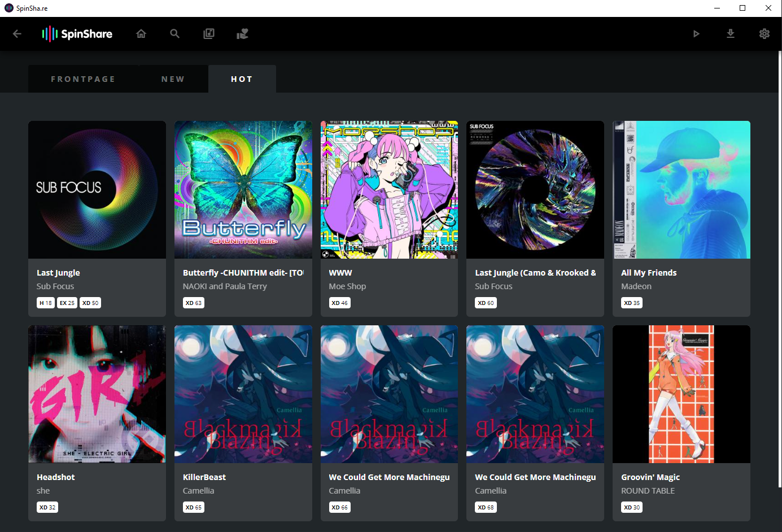Screen dimensions: 782x532
Task: Click artist 'Sub Focus' on the XD 50 card
Action: point(55,286)
